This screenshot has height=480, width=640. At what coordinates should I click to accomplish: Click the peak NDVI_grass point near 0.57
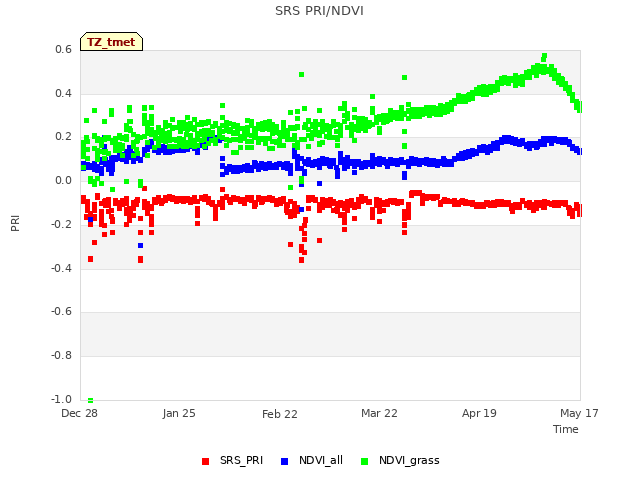tap(544, 56)
